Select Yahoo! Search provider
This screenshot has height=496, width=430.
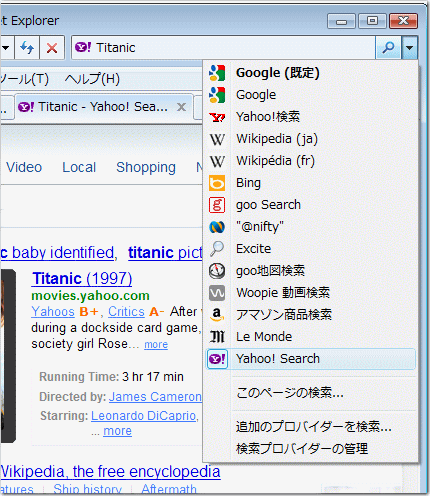pyautogui.click(x=311, y=359)
